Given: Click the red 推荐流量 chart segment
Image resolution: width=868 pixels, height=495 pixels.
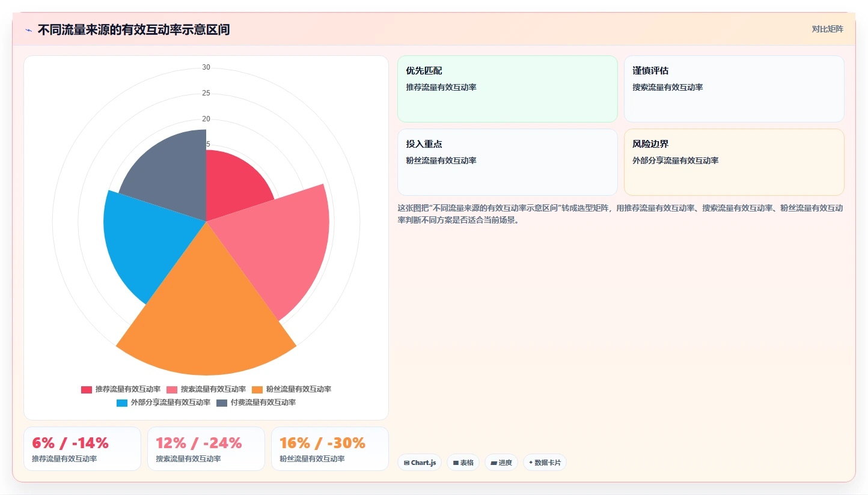Looking at the screenshot, I should coord(231,186).
